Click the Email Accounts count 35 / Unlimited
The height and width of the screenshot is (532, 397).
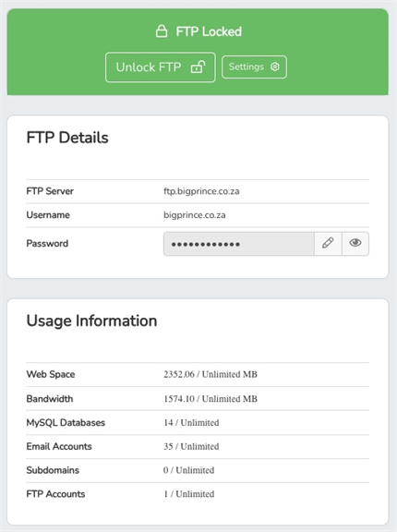(x=191, y=446)
